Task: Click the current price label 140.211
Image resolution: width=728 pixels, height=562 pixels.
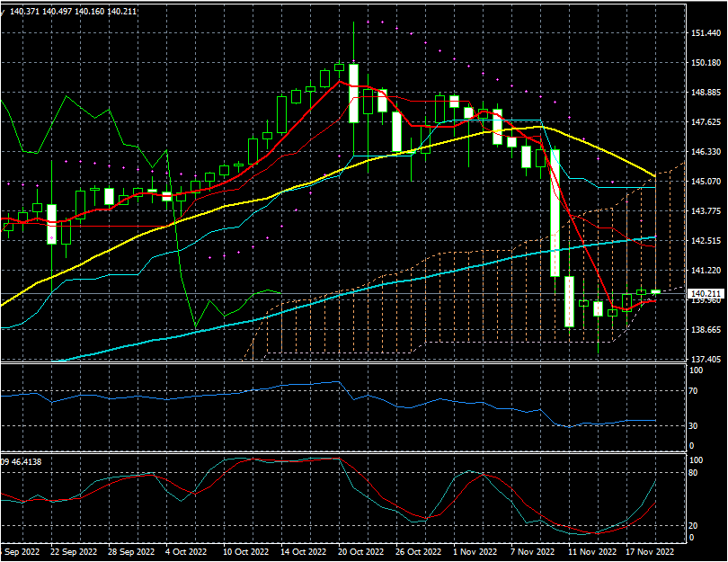Action: pyautogui.click(x=706, y=293)
